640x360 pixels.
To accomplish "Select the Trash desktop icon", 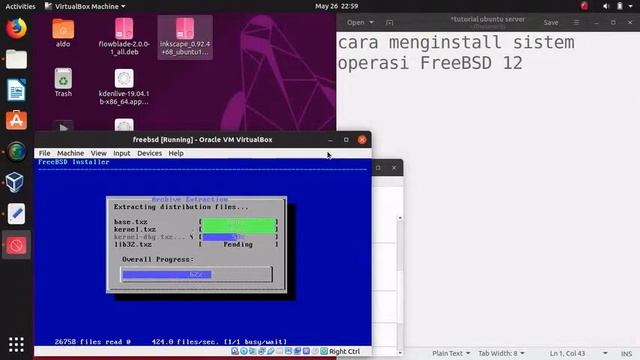I will pyautogui.click(x=63, y=82).
